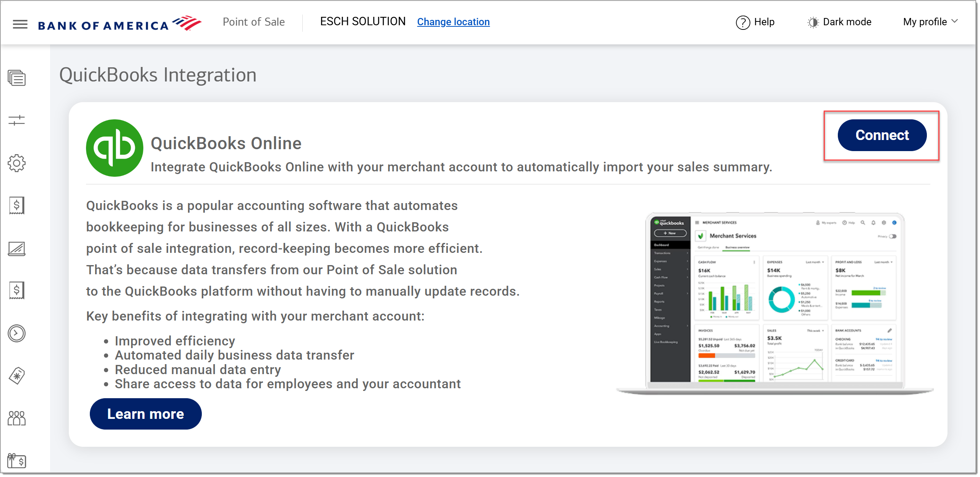Open the hamburger navigation menu
980x477 pixels.
[19, 24]
